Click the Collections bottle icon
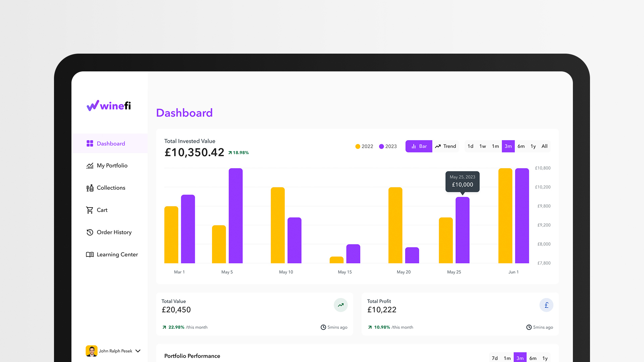The height and width of the screenshot is (362, 644). point(90,188)
